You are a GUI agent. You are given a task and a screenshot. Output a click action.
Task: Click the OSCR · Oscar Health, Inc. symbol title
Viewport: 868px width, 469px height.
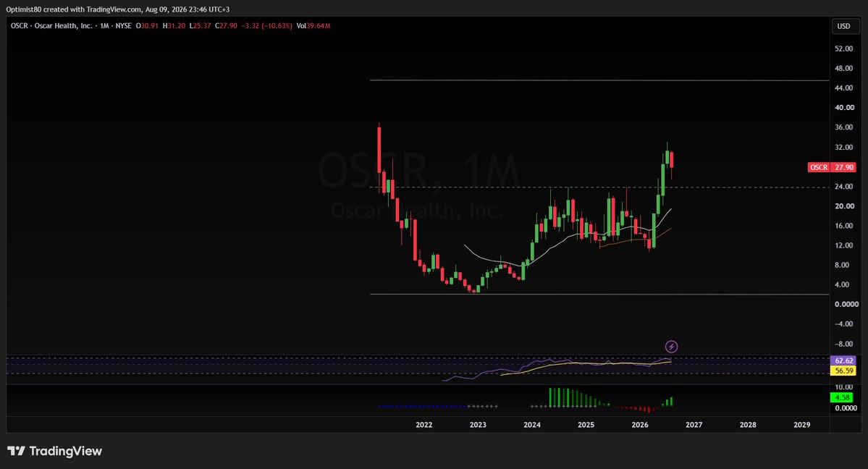click(x=51, y=25)
